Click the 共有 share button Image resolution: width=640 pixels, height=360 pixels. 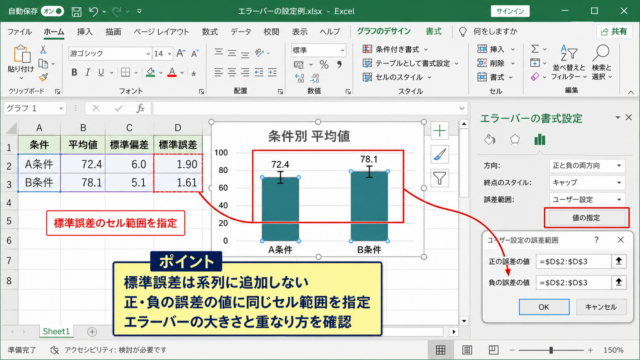pos(614,31)
